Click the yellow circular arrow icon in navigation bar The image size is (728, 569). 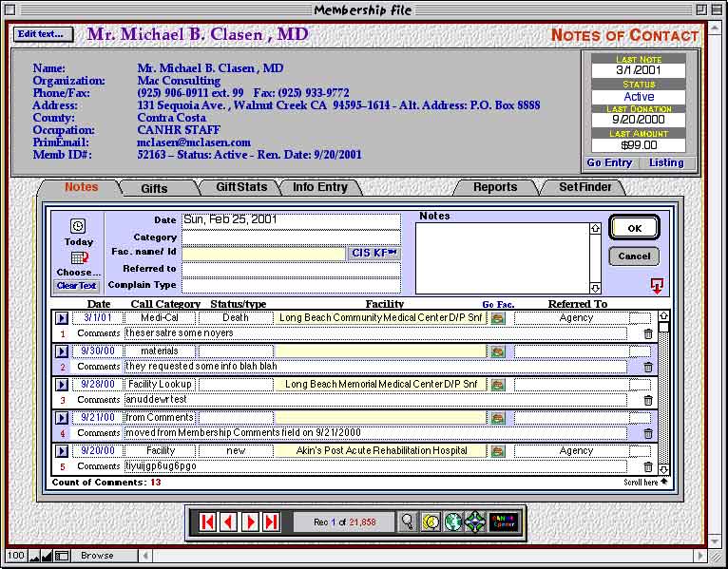(x=431, y=522)
